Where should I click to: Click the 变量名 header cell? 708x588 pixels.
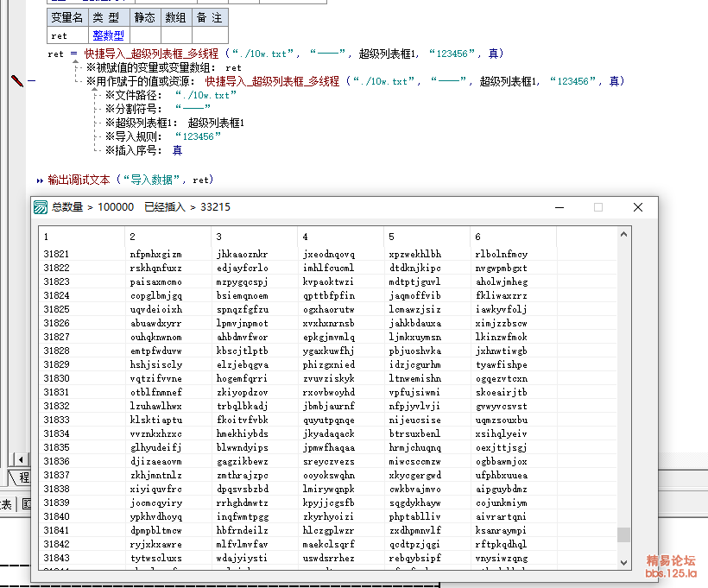pos(67,17)
